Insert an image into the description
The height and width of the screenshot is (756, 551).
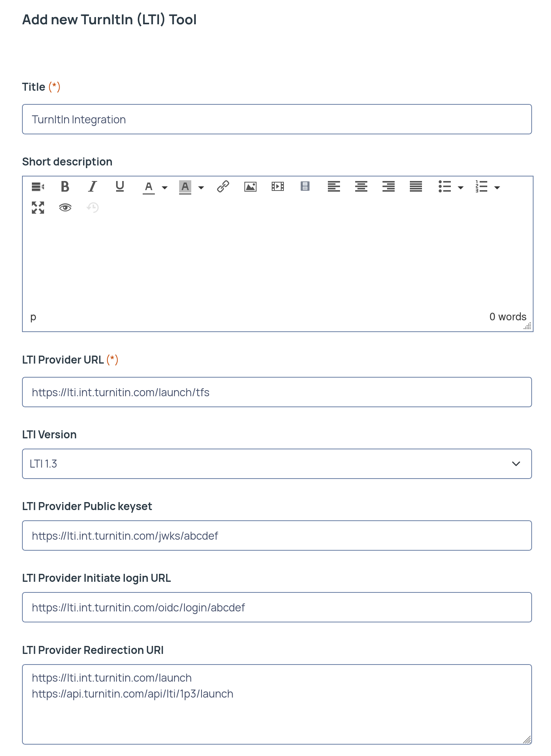tap(250, 186)
